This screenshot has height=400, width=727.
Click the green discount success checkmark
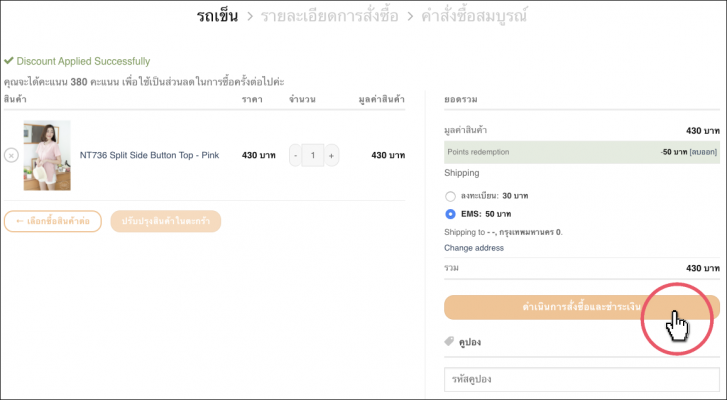[9, 61]
